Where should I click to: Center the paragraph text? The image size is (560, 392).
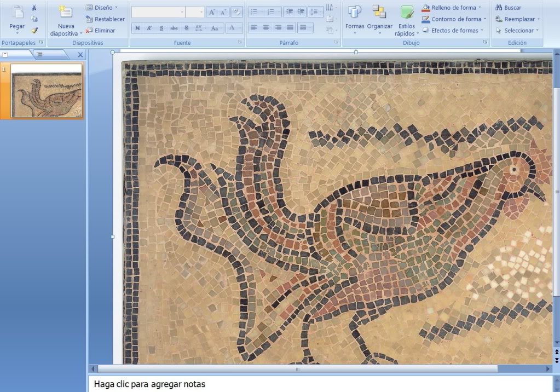pos(265,27)
